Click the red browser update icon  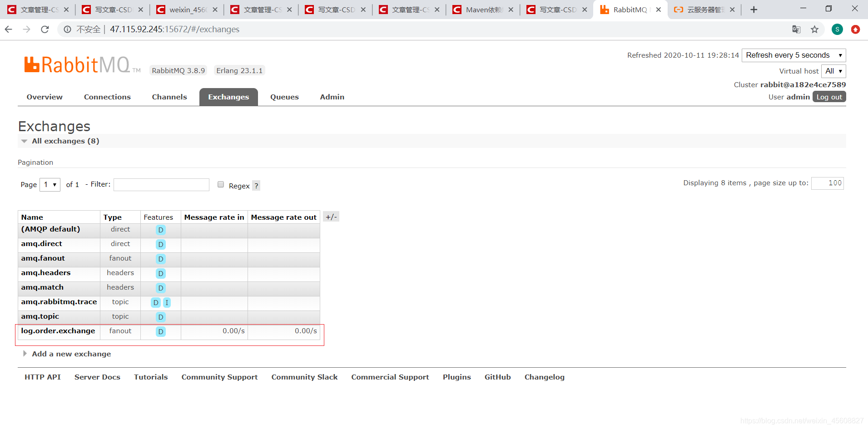(856, 30)
